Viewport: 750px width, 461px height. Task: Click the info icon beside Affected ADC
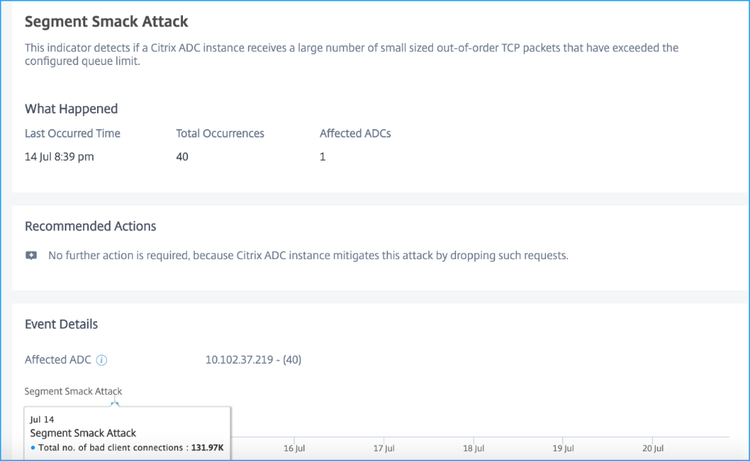101,360
